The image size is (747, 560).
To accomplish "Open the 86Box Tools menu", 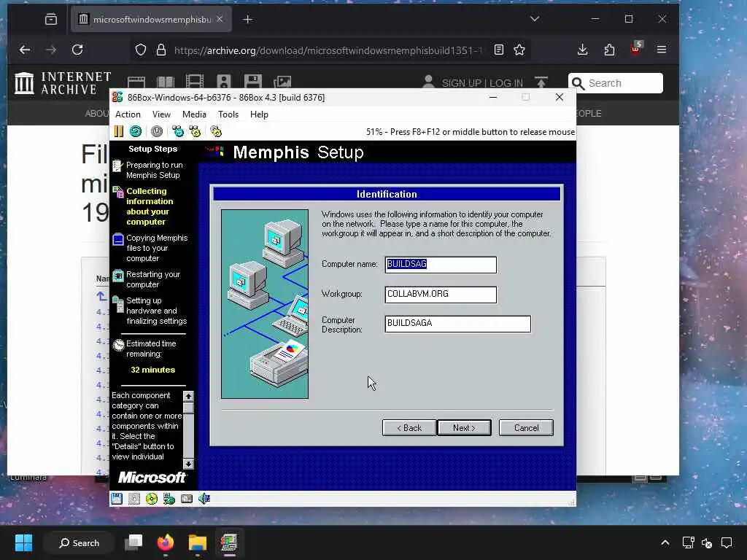I will [228, 114].
